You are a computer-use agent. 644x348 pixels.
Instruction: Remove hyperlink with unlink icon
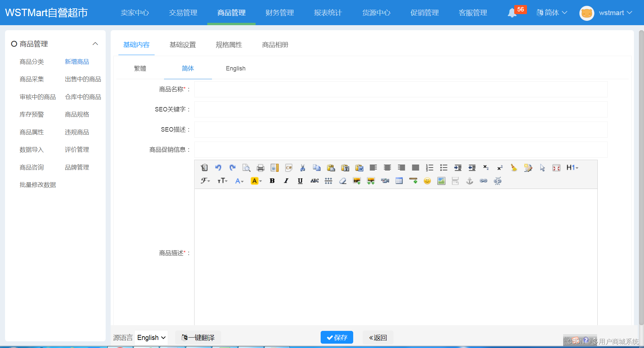click(497, 181)
